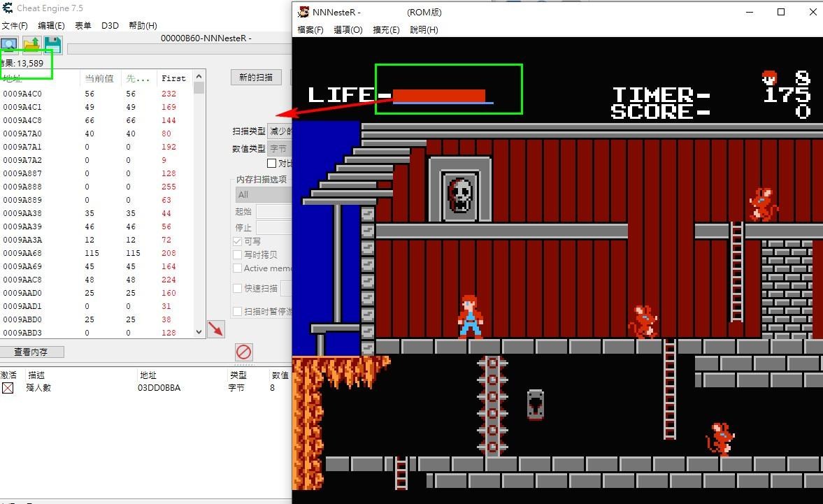Select address row 0009A4C8
Viewport: 823px width, 504px height.
[96, 120]
